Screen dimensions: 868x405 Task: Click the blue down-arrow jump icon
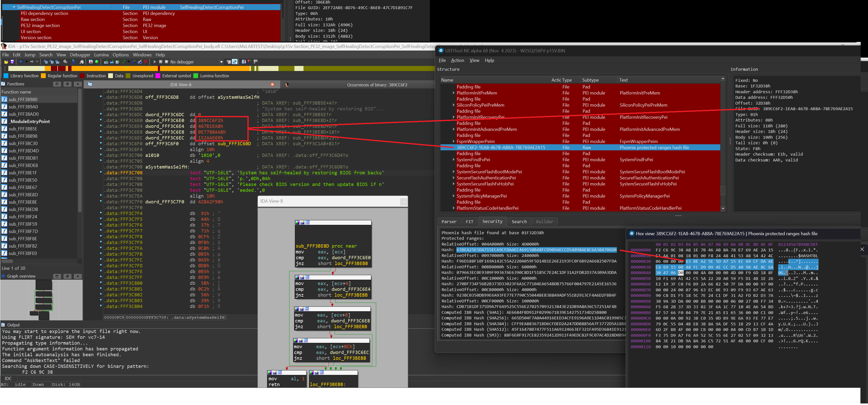[74, 62]
